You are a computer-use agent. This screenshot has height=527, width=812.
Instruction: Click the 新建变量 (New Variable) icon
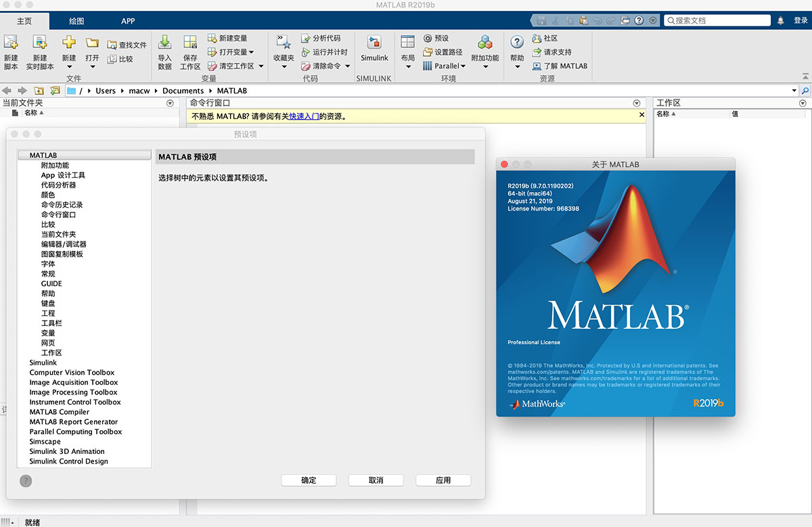212,39
